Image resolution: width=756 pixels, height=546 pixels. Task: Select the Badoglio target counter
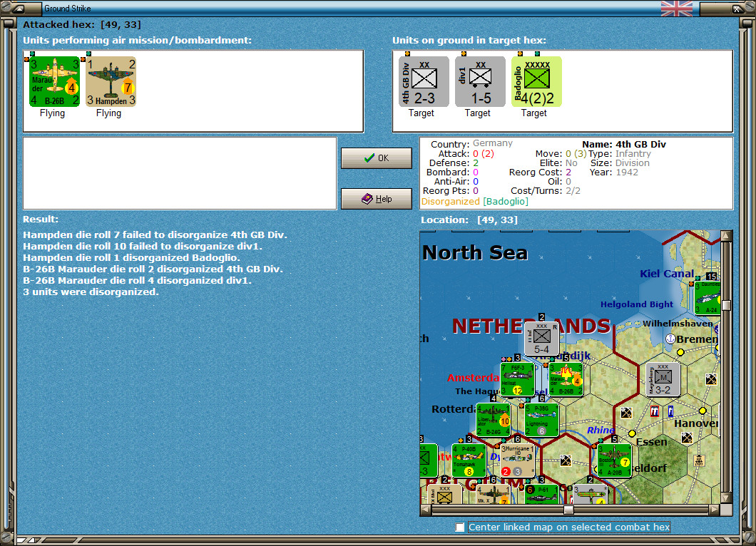pyautogui.click(x=536, y=81)
